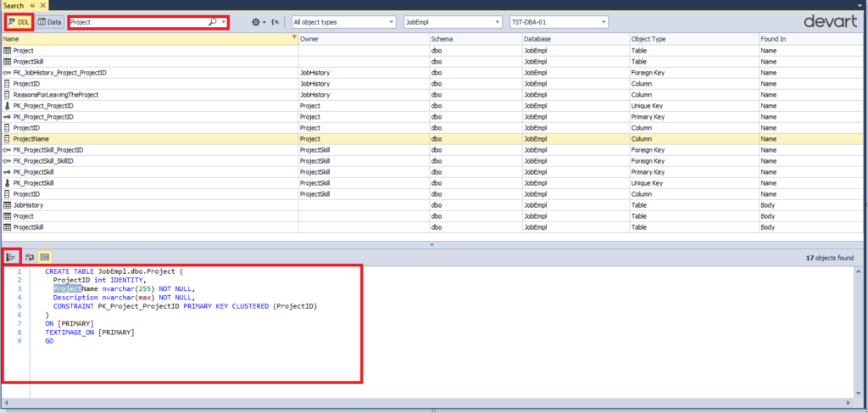Collapse the results grid with the splitter arrow
The height and width of the screenshot is (413, 868).
click(x=432, y=244)
